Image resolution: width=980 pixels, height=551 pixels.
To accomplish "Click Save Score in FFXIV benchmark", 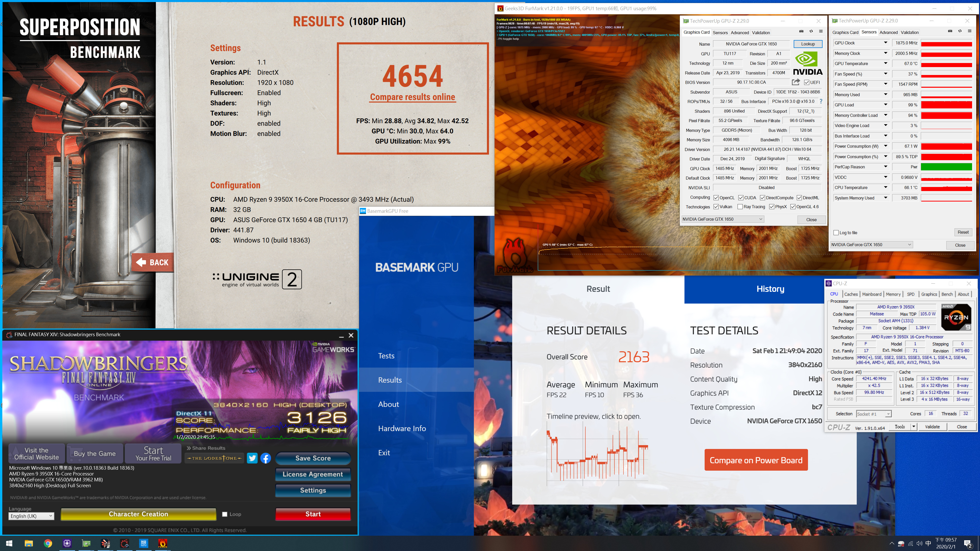I will (x=313, y=458).
